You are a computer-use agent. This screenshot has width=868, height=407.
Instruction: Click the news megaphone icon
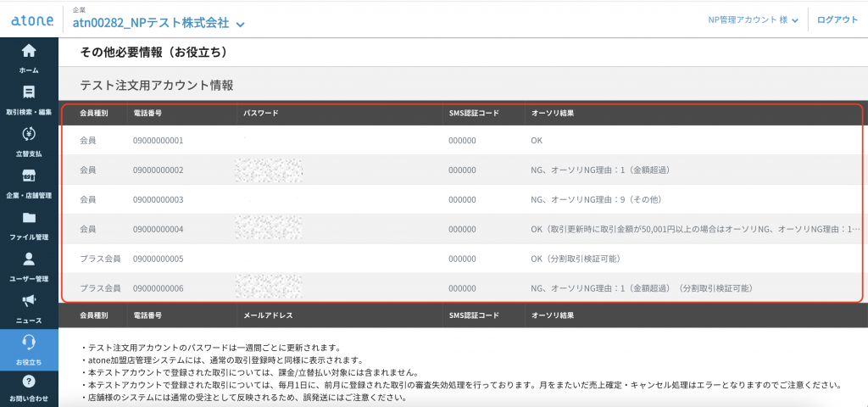(x=29, y=301)
